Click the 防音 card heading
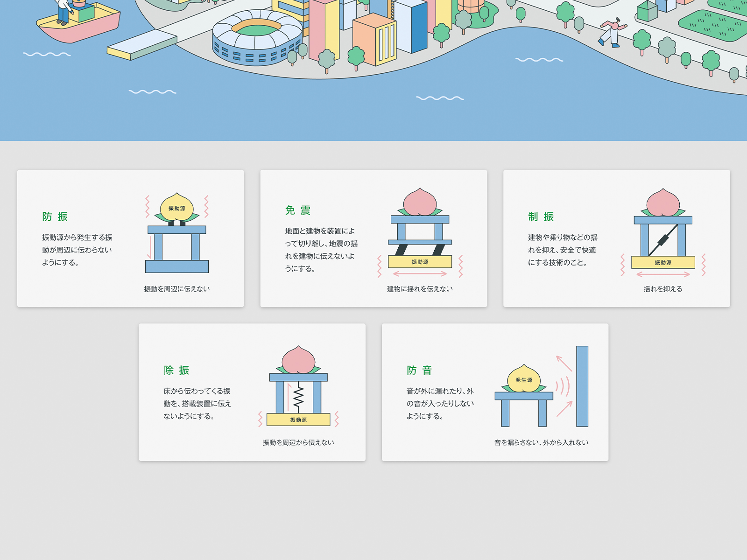The width and height of the screenshot is (747, 560). [419, 370]
